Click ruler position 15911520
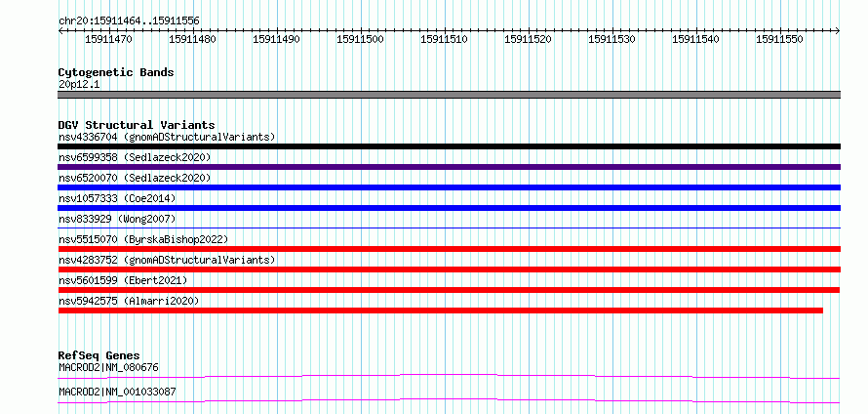The width and height of the screenshot is (868, 414). (528, 39)
